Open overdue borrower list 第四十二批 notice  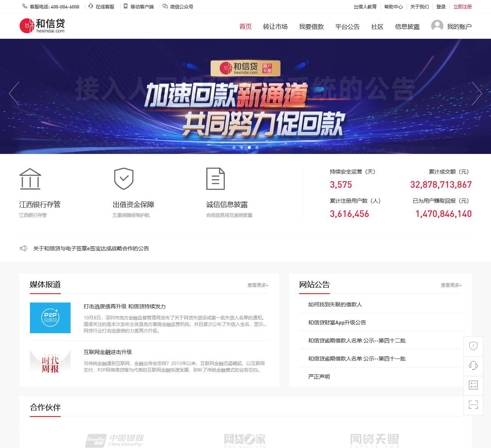[x=357, y=341]
